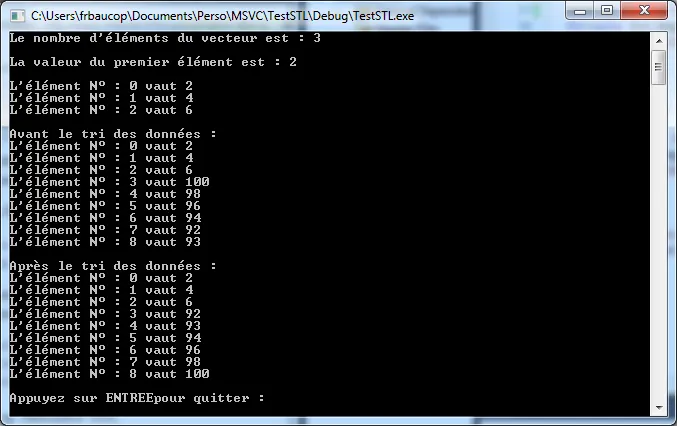Click the TestSTL.exe path in title bar

pos(222,16)
